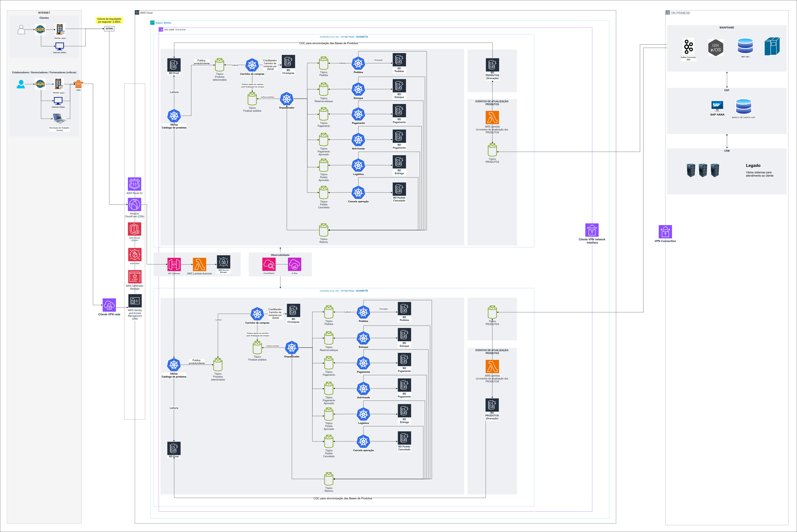
Task: Click the AWS Route 53 icon
Action: (134, 184)
